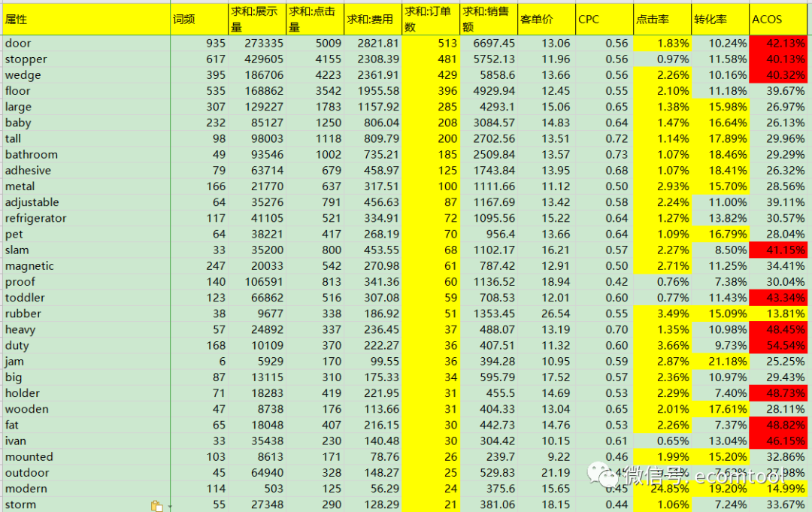
Task: Select rubber's yellow ACOS cell 13.81%
Action: [778, 314]
